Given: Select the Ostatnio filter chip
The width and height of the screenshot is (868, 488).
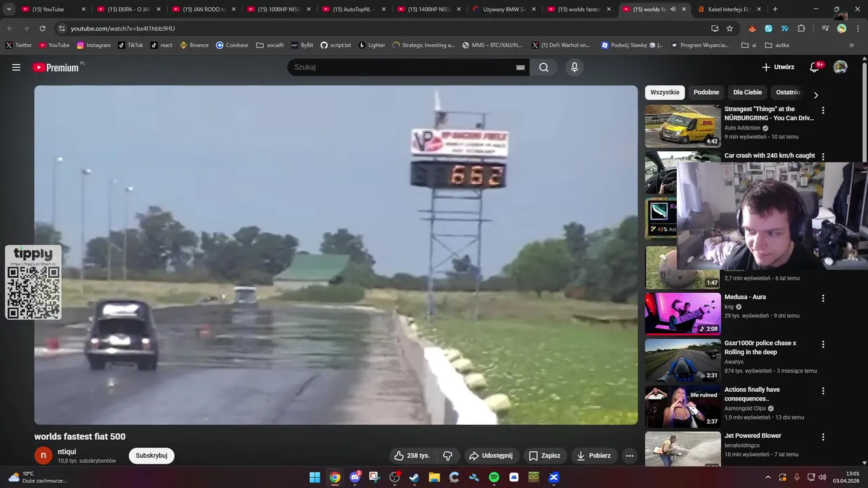Looking at the screenshot, I should click(x=788, y=92).
